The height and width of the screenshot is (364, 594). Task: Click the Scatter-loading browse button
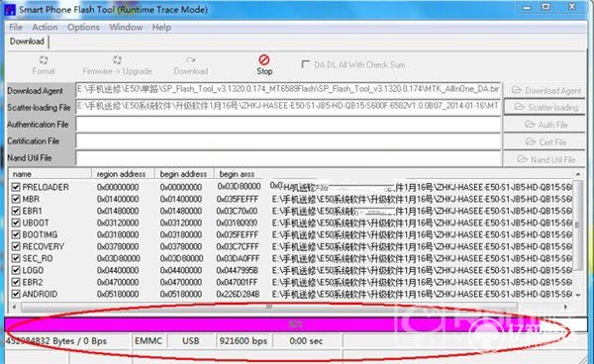coord(544,107)
